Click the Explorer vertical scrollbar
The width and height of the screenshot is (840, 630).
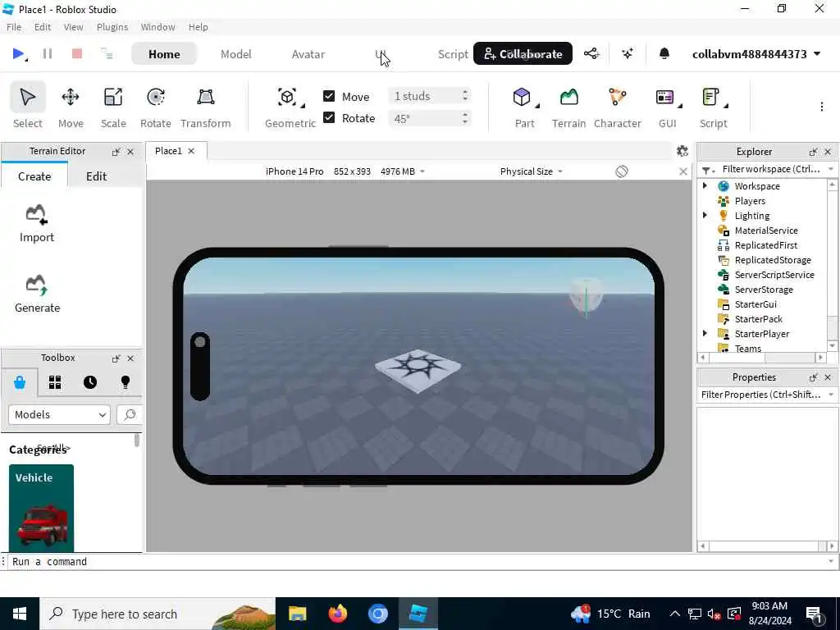(832, 266)
